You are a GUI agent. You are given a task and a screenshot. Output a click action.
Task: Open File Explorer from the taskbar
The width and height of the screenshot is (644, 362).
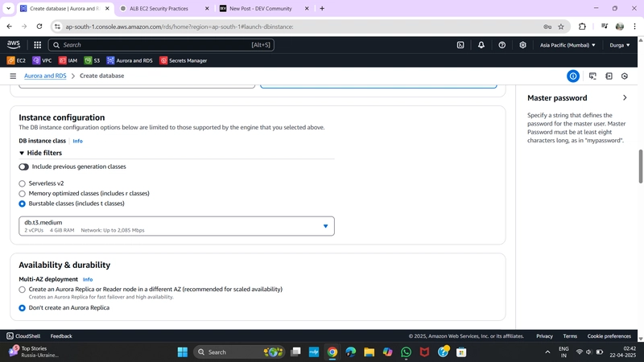[369, 352]
